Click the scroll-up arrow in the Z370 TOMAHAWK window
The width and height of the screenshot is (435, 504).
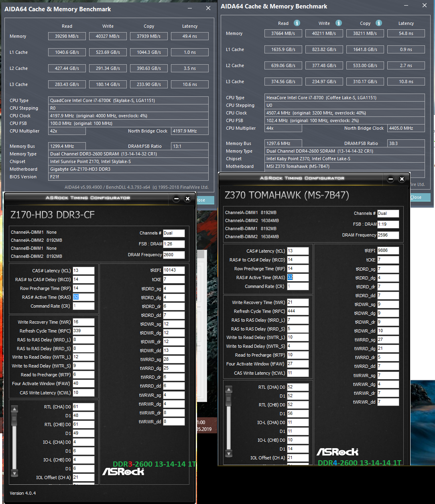pyautogui.click(x=229, y=389)
